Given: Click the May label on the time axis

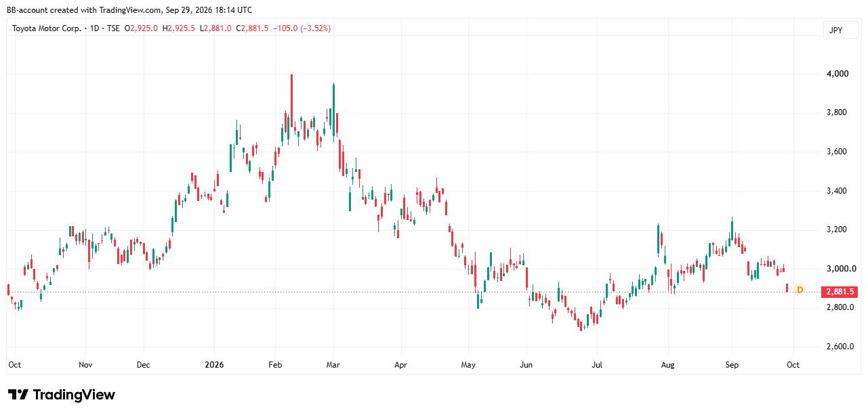Looking at the screenshot, I should pyautogui.click(x=468, y=365).
